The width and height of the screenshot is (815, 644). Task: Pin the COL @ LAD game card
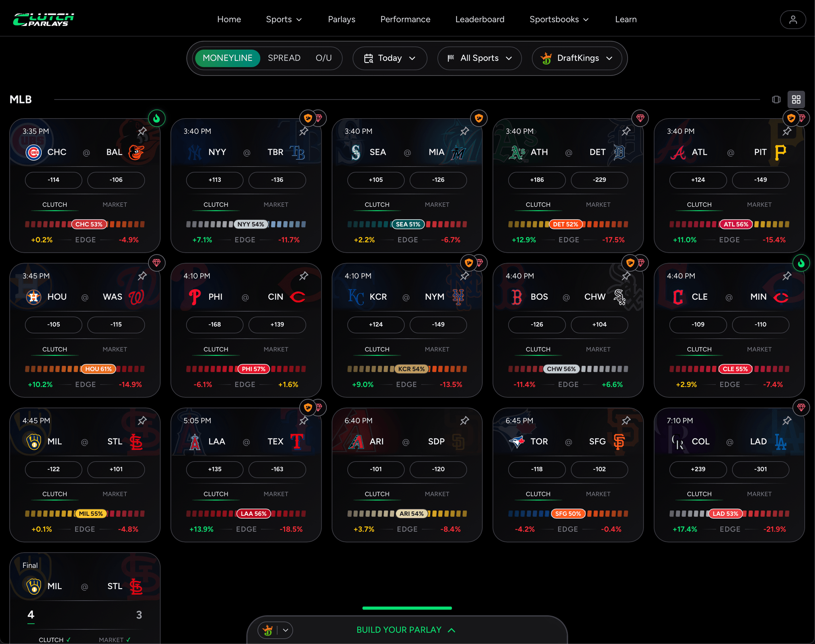click(x=787, y=420)
